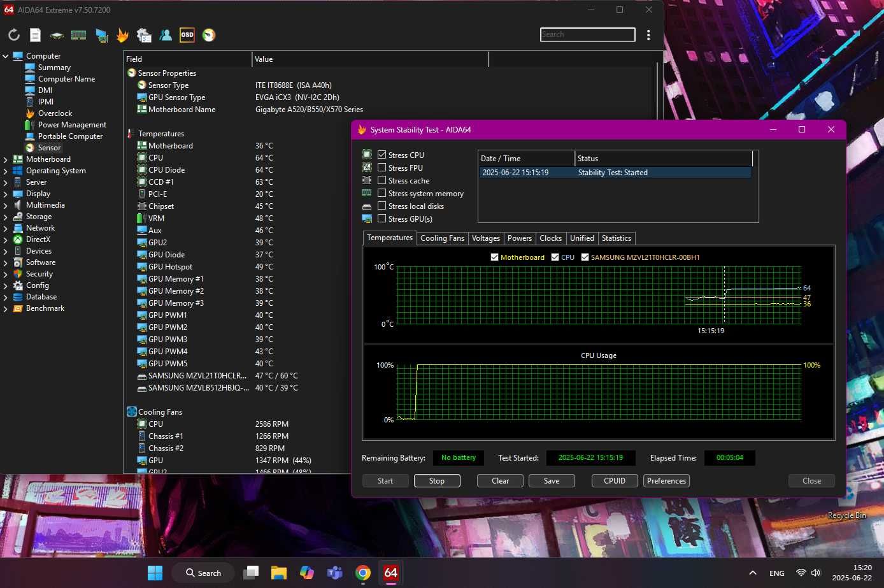Switch to the Voltages tab

coord(486,238)
